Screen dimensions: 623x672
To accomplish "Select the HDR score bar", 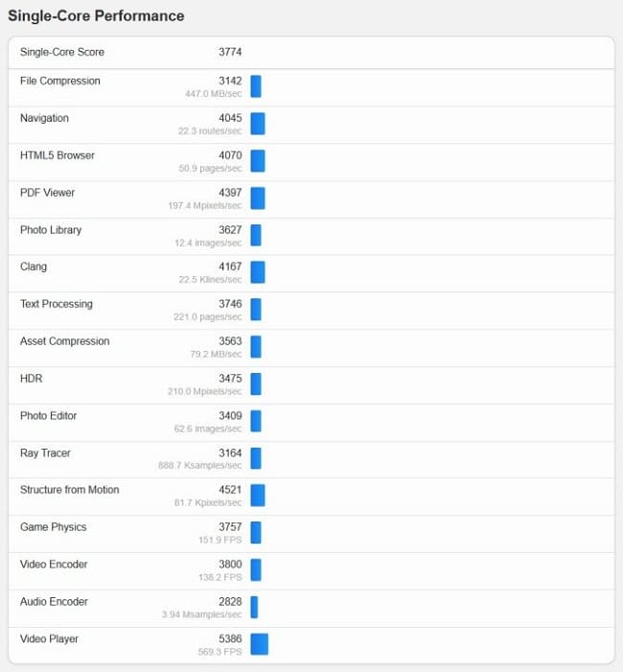I will pyautogui.click(x=256, y=384).
